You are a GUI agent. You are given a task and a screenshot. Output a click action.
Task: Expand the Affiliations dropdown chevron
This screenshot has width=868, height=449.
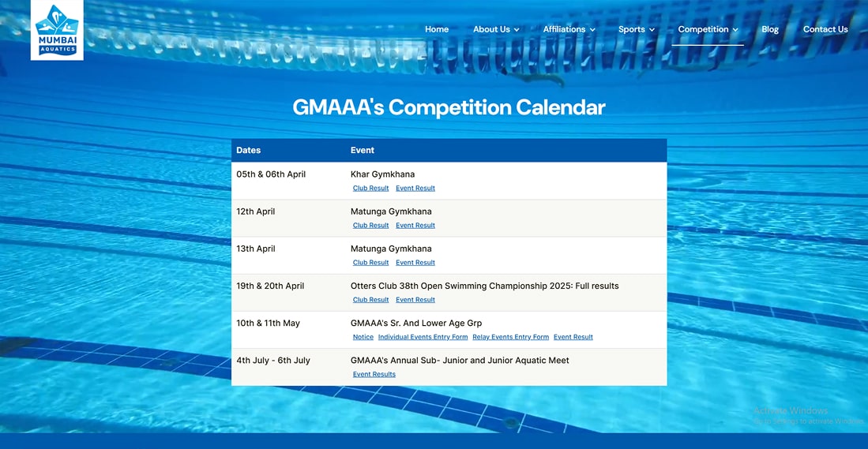click(592, 30)
